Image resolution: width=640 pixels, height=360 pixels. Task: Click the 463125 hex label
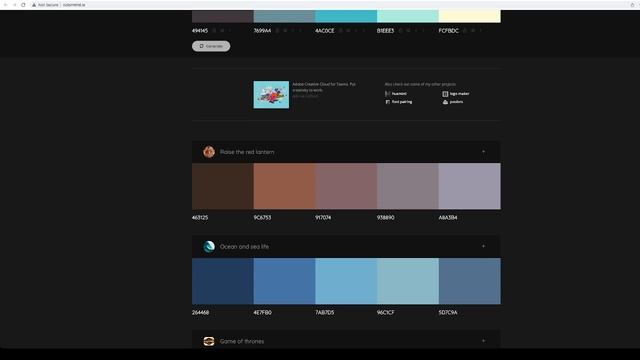pyautogui.click(x=200, y=218)
